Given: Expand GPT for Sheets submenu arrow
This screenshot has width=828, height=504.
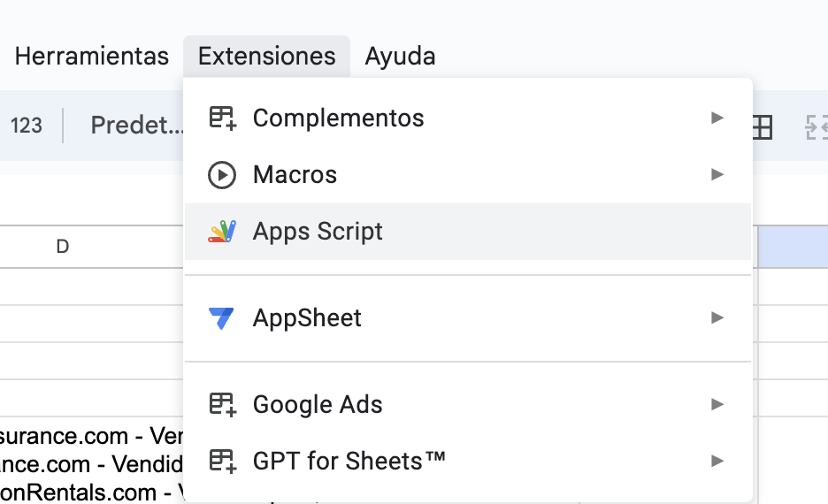Looking at the screenshot, I should pyautogui.click(x=717, y=462).
